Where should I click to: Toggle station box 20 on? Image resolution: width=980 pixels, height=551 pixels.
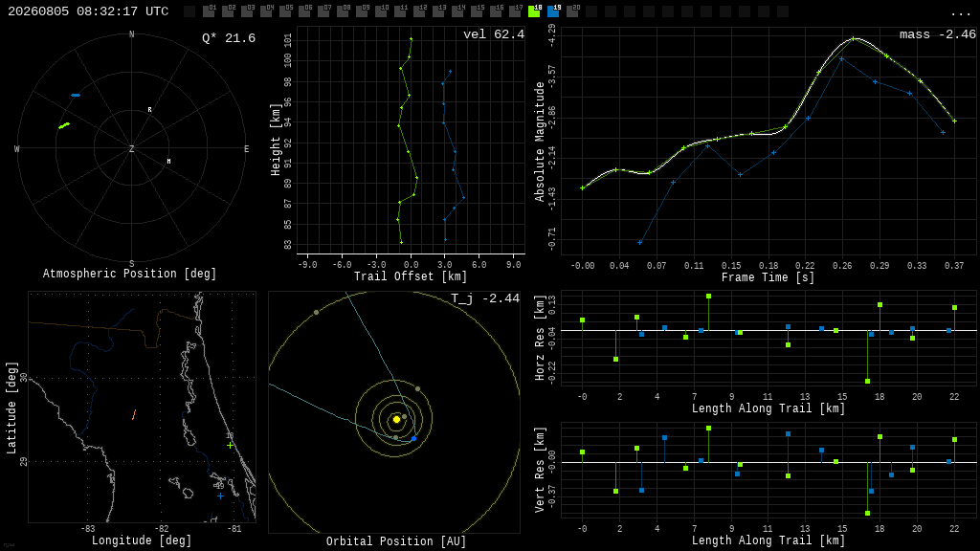572,11
